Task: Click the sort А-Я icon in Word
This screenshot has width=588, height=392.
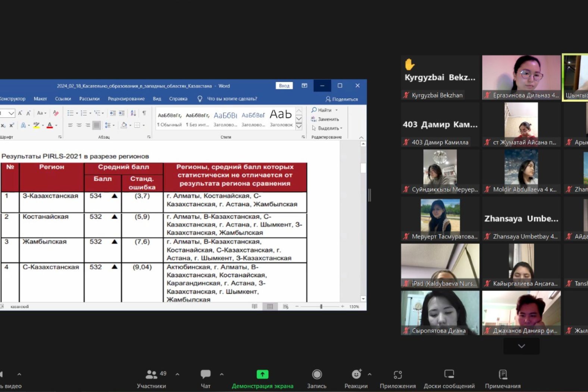Action: click(133, 113)
